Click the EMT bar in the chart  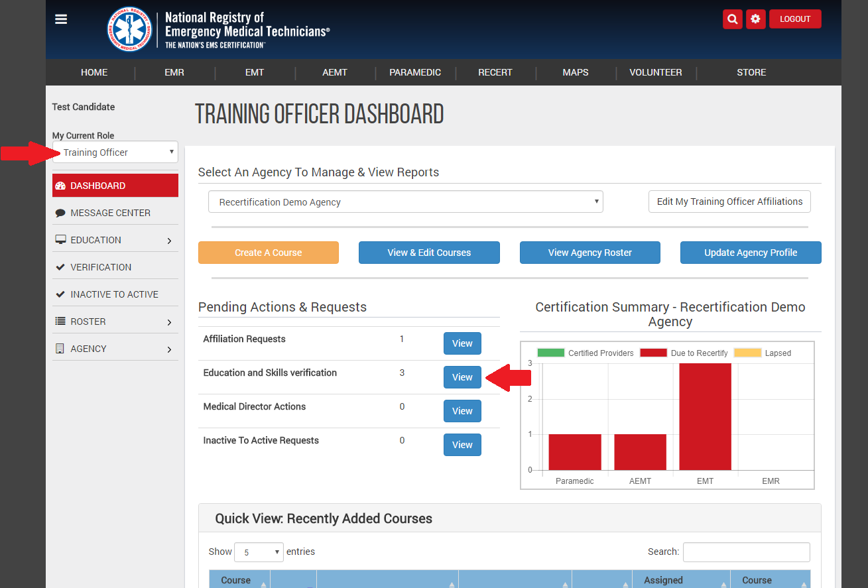click(x=706, y=416)
